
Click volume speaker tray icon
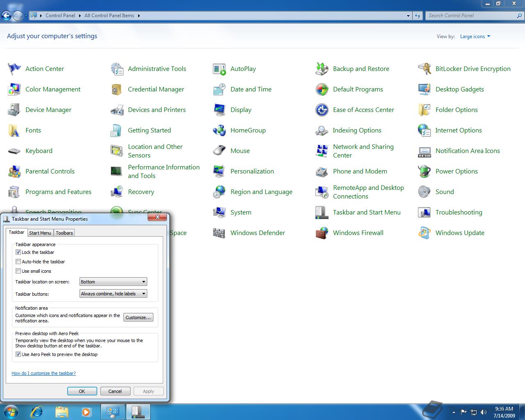[x=484, y=412]
